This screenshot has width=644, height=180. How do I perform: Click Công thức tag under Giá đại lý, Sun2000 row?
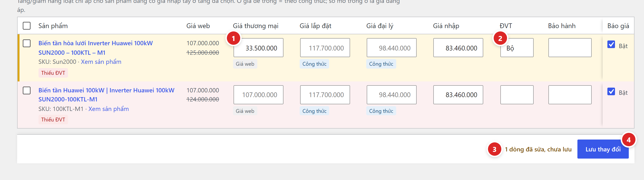381,64
